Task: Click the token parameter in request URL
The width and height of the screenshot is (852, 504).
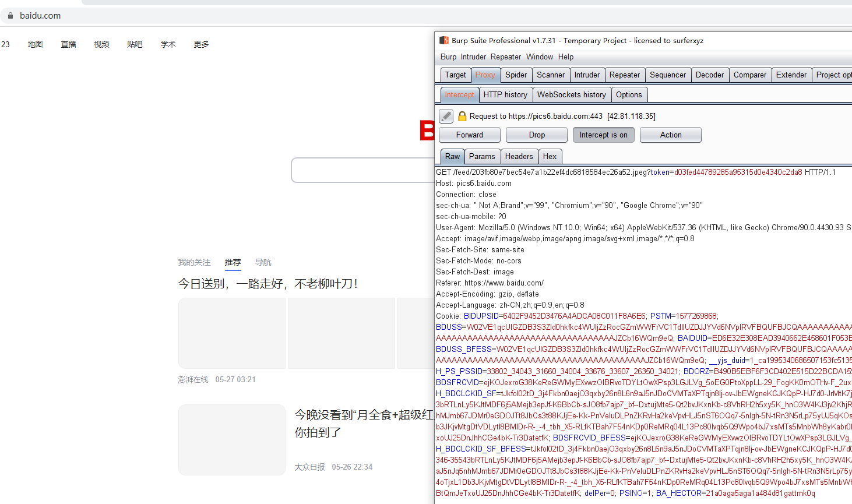Action: pyautogui.click(x=660, y=172)
